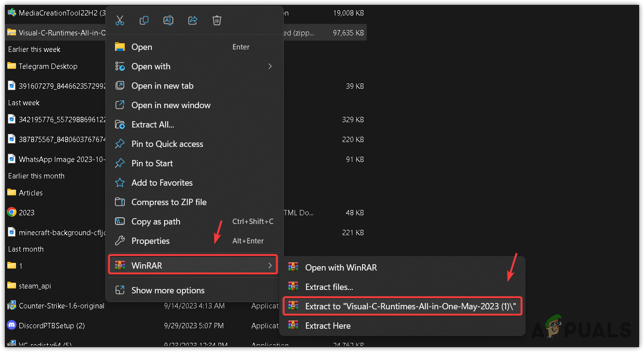Screen dimensions: 644x352
Task: Select the Counter-Strike-1.6-original file
Action: 62,306
